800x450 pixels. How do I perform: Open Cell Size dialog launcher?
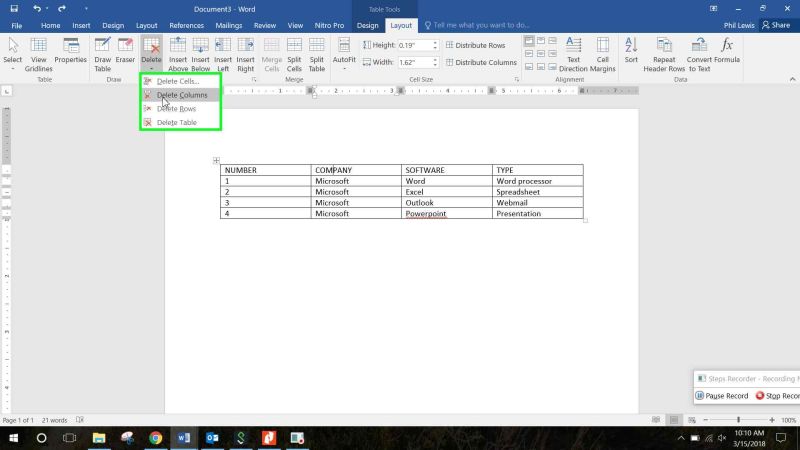[x=516, y=80]
